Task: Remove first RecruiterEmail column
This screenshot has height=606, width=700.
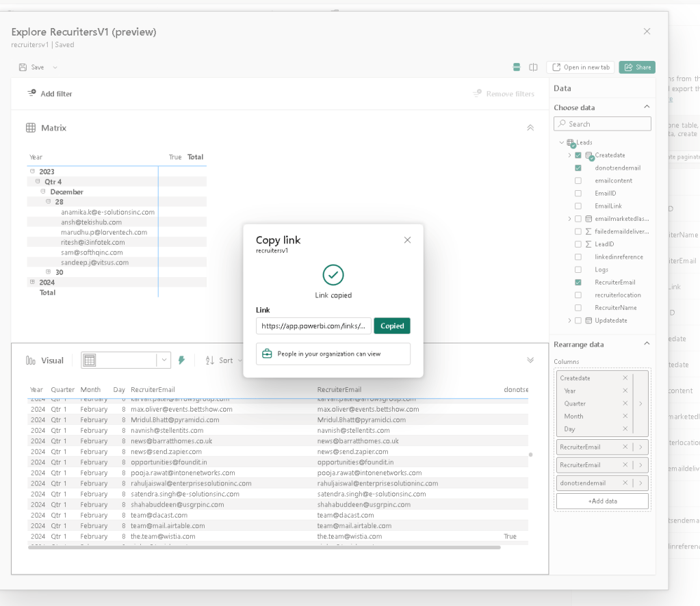Action: pos(625,447)
